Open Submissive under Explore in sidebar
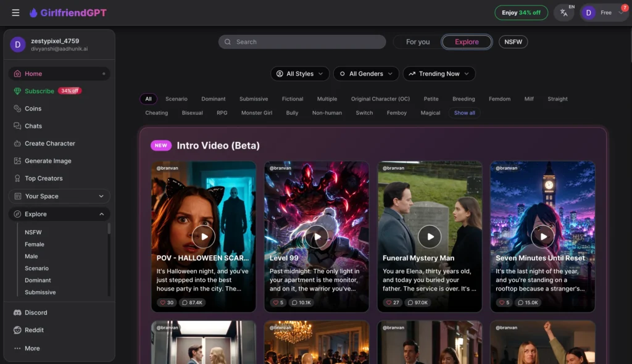This screenshot has height=364, width=632. click(40, 292)
